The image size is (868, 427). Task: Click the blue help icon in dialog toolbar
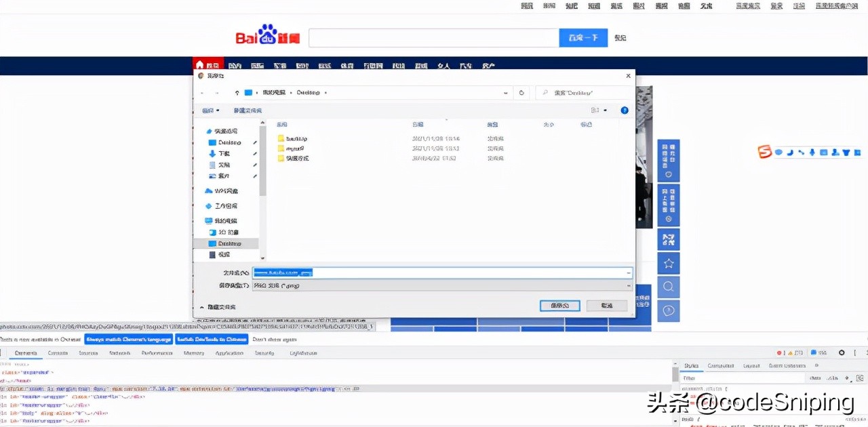coord(625,110)
